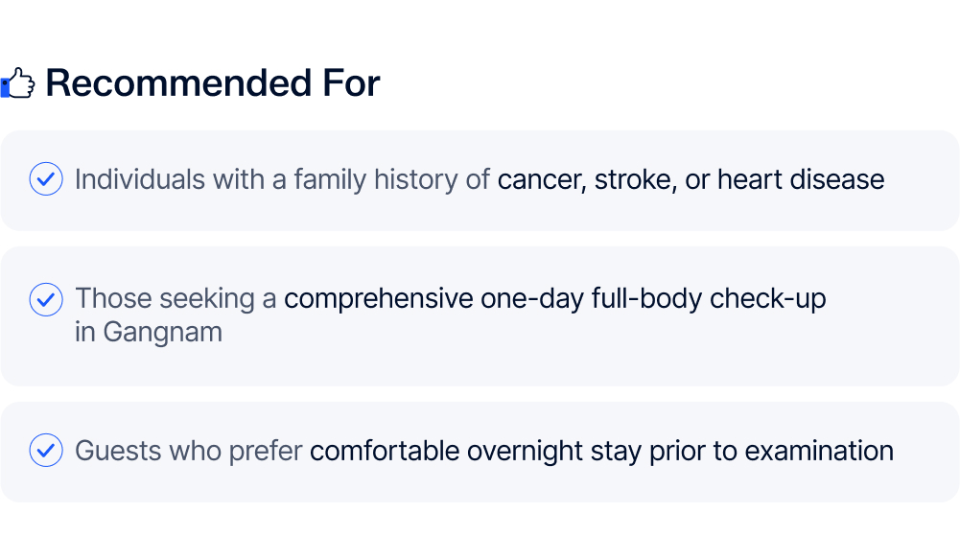Click the "Individuals with a family history of" text
Image resolution: width=960 pixels, height=560 pixels.
283,179
